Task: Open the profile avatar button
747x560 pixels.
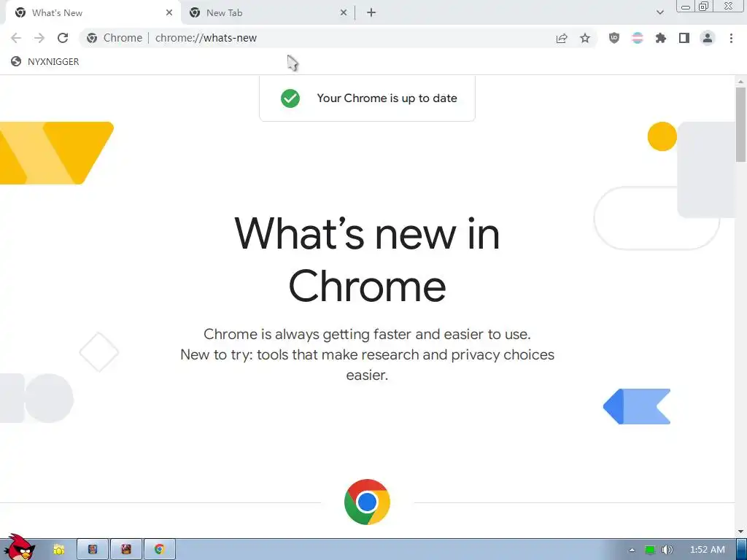Action: pos(708,38)
